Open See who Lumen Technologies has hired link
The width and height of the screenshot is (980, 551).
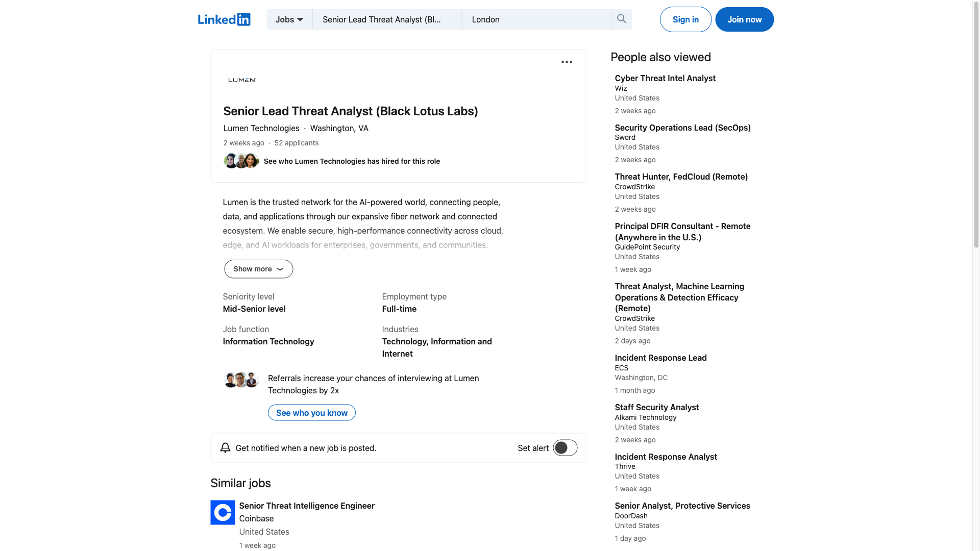(352, 161)
